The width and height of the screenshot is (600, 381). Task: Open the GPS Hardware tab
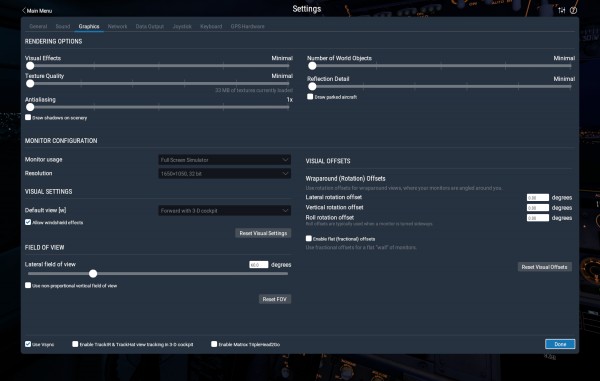[247, 26]
